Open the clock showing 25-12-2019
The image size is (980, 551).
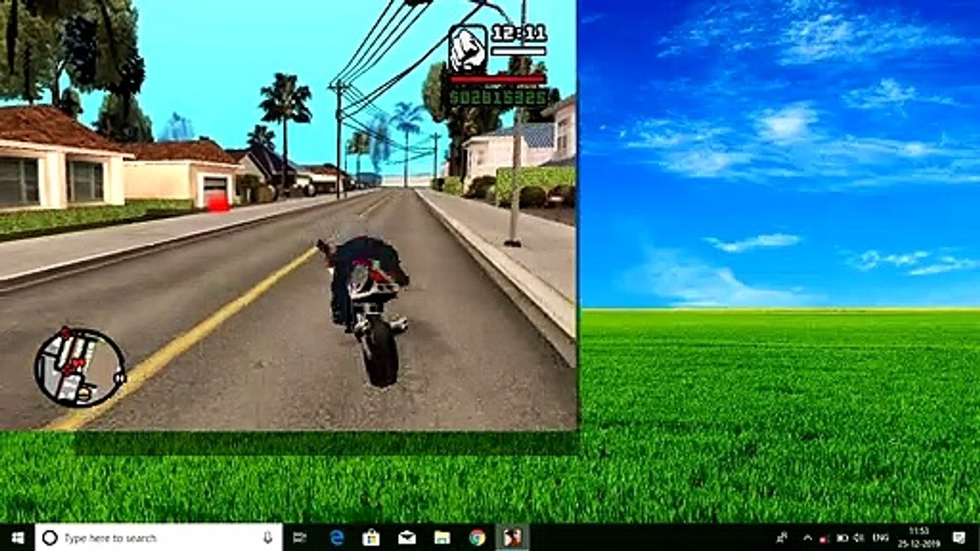pos(920,537)
